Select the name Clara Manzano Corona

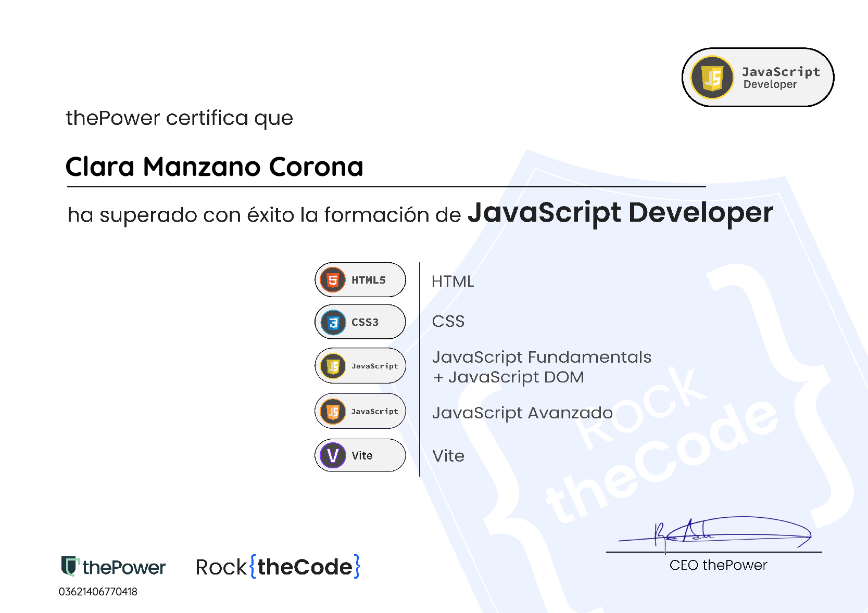pos(215,167)
